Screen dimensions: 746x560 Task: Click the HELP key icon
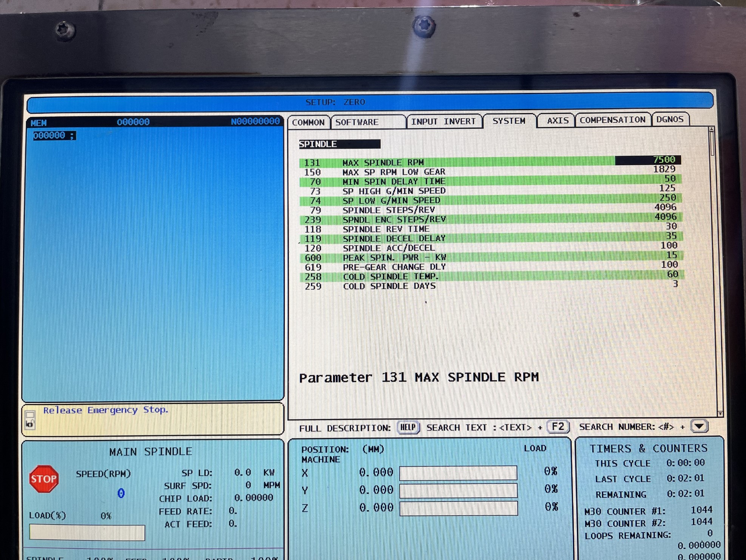(x=408, y=427)
